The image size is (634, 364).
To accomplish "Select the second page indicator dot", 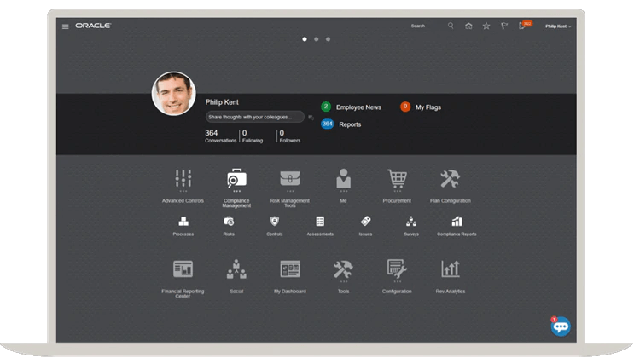I will [x=317, y=39].
